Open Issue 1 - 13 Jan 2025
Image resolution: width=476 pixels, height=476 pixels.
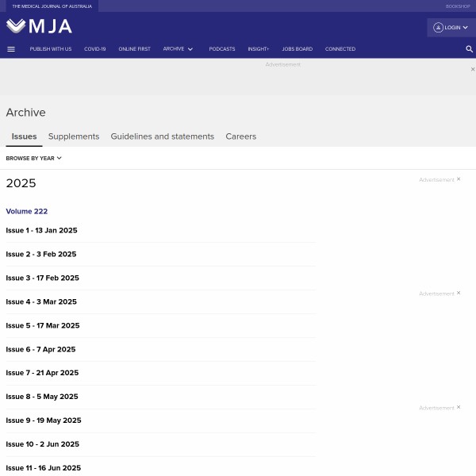[x=41, y=230]
